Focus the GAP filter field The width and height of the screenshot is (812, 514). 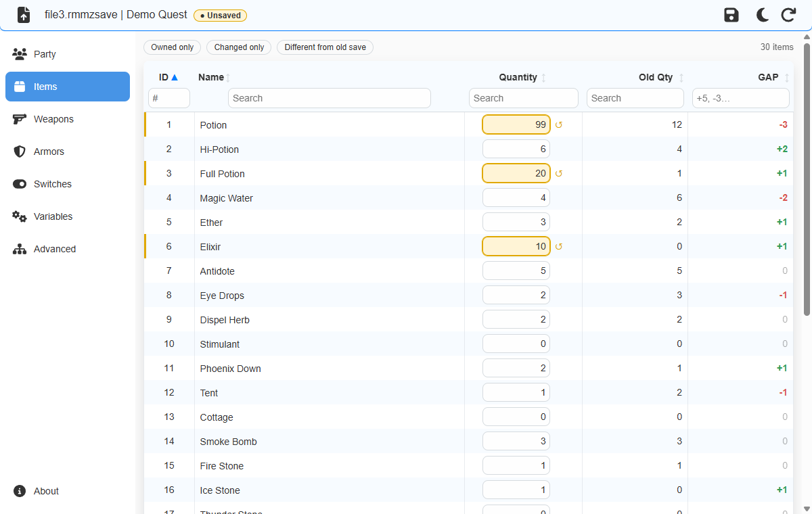[741, 98]
